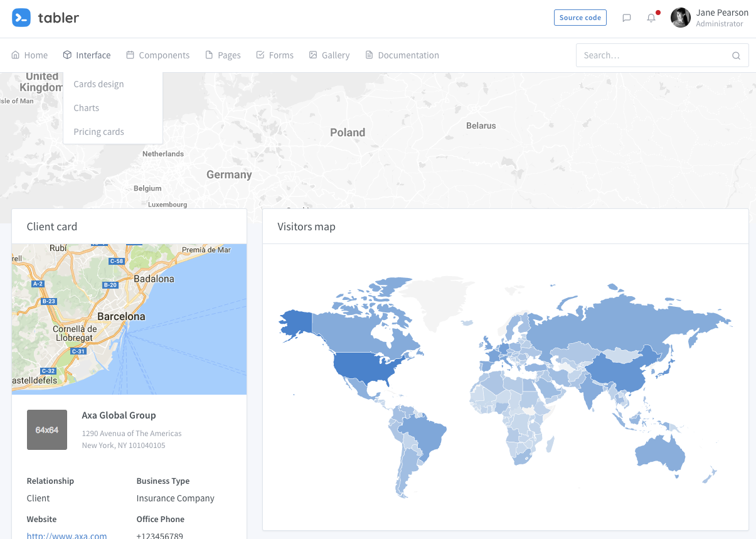The image size is (756, 539).
Task: Click the Business Type label
Action: point(163,481)
